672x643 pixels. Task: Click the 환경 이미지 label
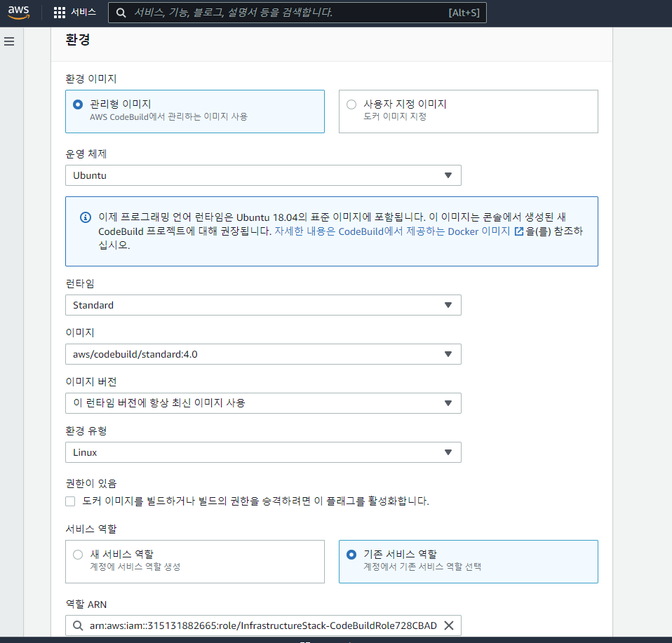pos(91,79)
